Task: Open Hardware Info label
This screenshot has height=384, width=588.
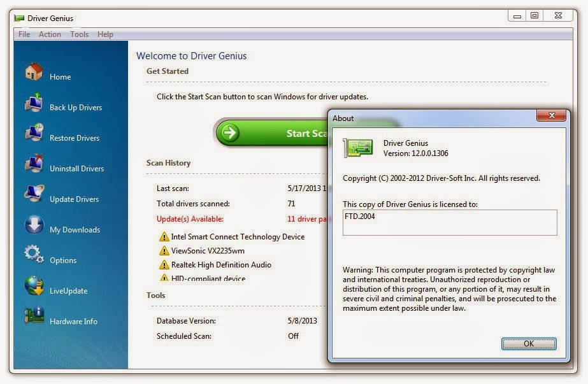Action: click(x=73, y=322)
